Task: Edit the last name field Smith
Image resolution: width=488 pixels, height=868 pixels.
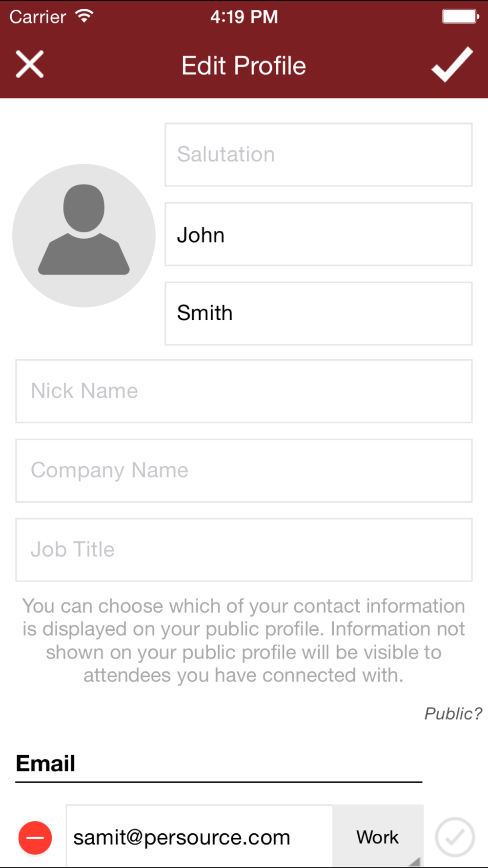Action: [319, 313]
